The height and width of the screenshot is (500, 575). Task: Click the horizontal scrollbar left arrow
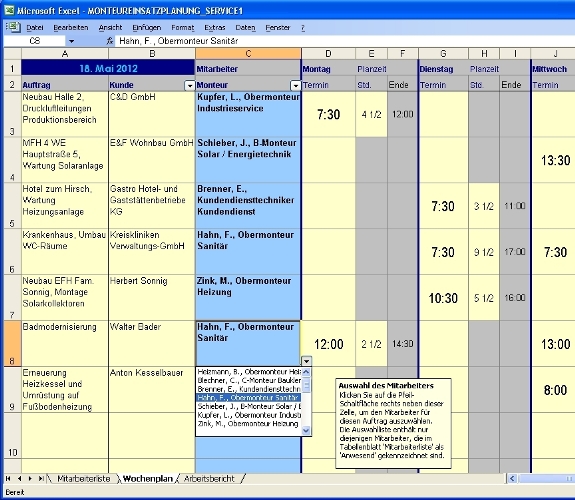[x=512, y=478]
